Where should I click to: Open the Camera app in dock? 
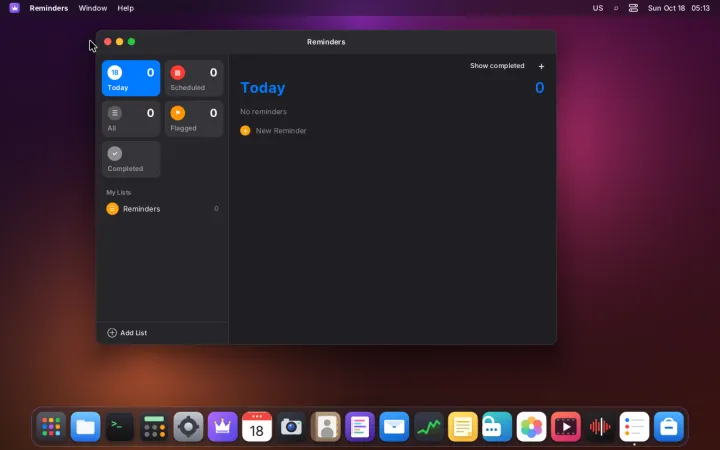[291, 427]
